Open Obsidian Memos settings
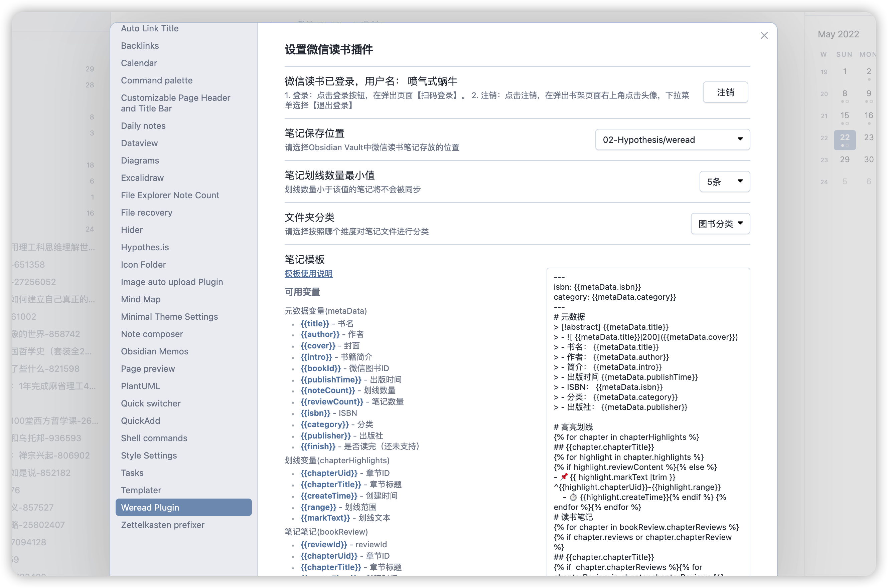The width and height of the screenshot is (888, 588). click(x=155, y=351)
